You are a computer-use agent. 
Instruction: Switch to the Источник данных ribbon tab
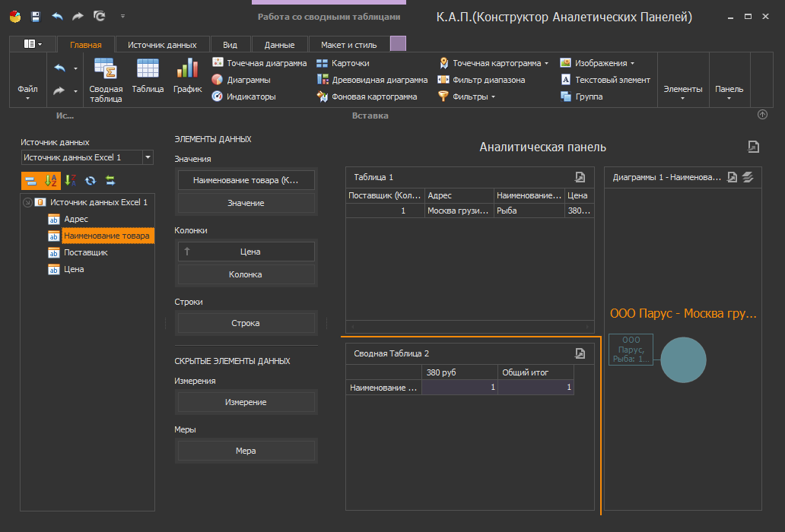pos(162,45)
